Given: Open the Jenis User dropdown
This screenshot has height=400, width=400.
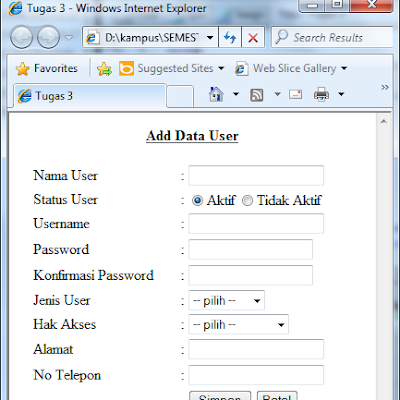Looking at the screenshot, I should (x=227, y=300).
